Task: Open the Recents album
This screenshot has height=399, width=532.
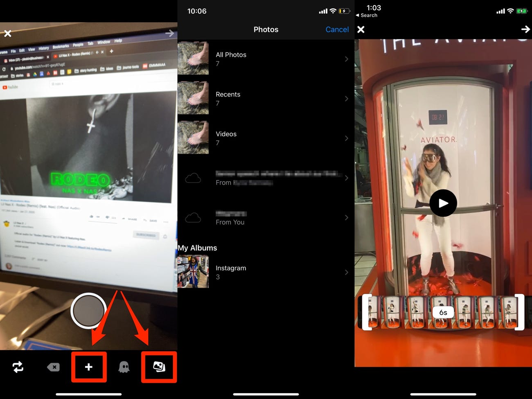Action: click(266, 99)
